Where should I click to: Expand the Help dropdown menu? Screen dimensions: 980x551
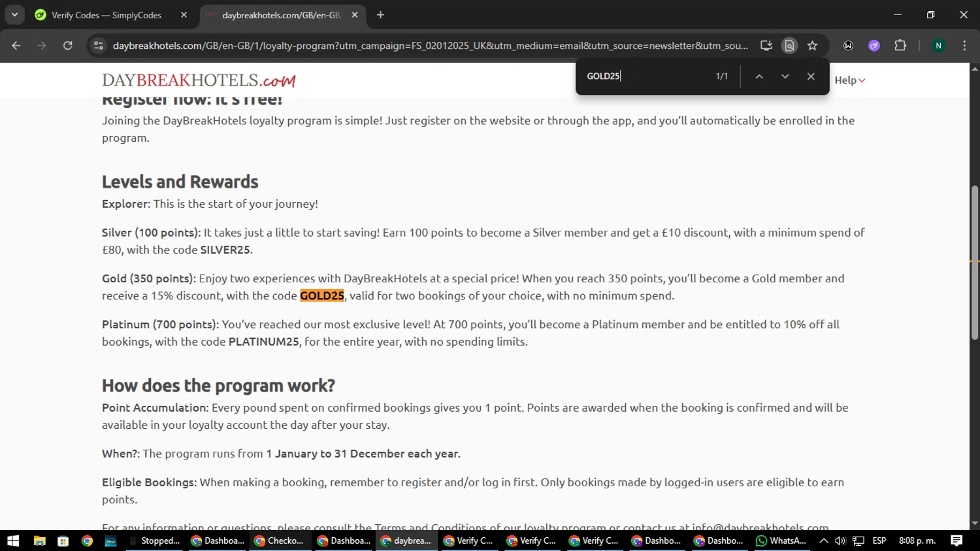pos(849,80)
